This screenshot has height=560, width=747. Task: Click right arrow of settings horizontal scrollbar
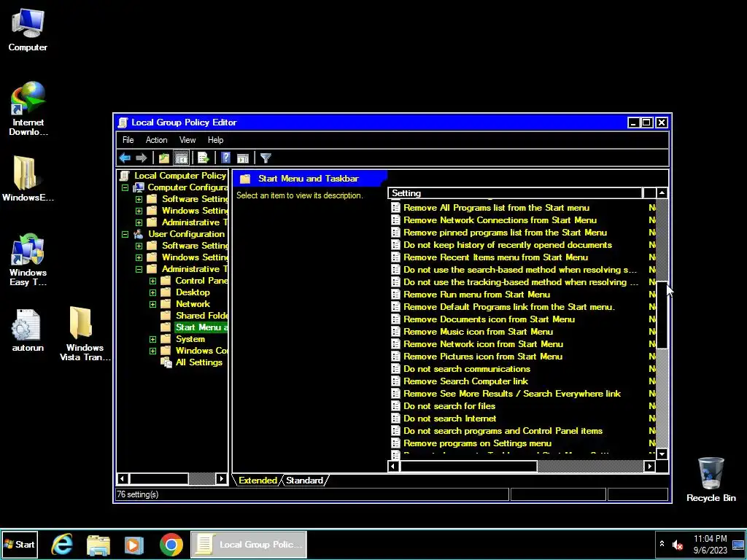650,466
